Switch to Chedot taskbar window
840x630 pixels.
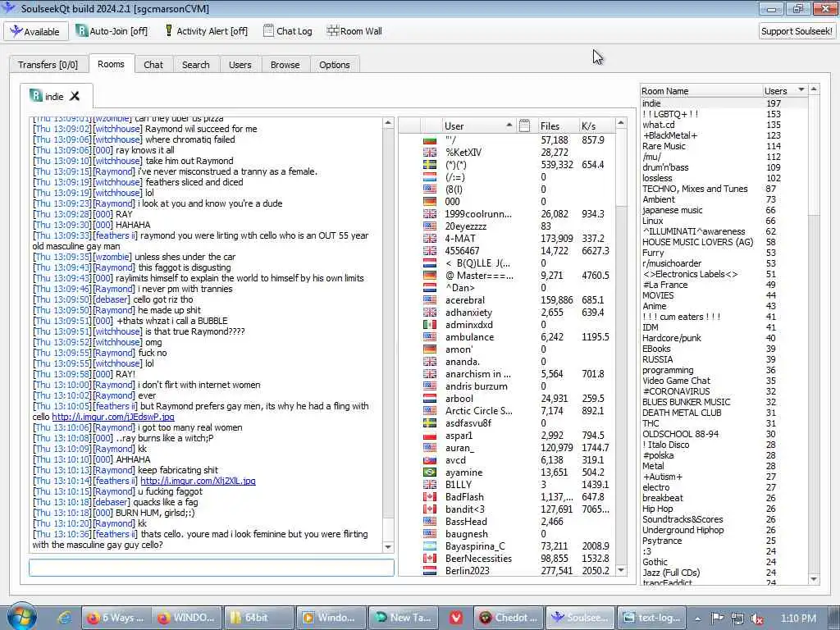[x=509, y=618]
